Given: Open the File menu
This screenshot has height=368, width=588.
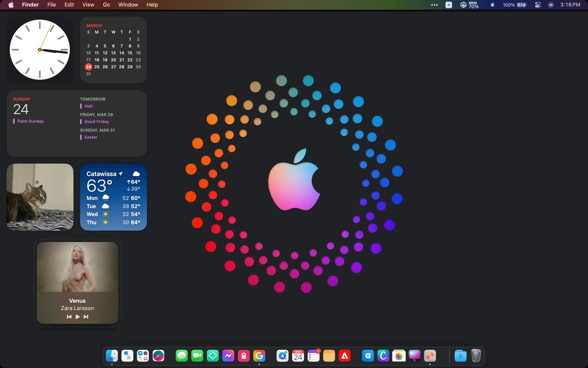Looking at the screenshot, I should pyautogui.click(x=51, y=5).
